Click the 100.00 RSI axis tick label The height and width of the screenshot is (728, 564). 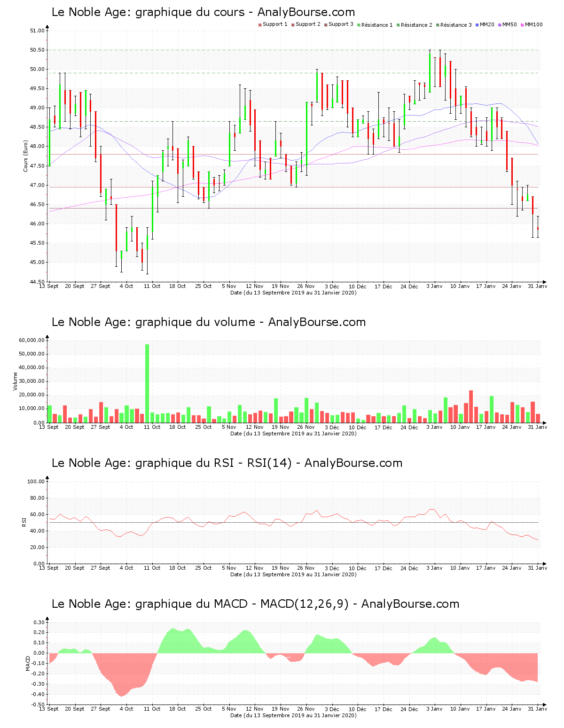pyautogui.click(x=36, y=481)
